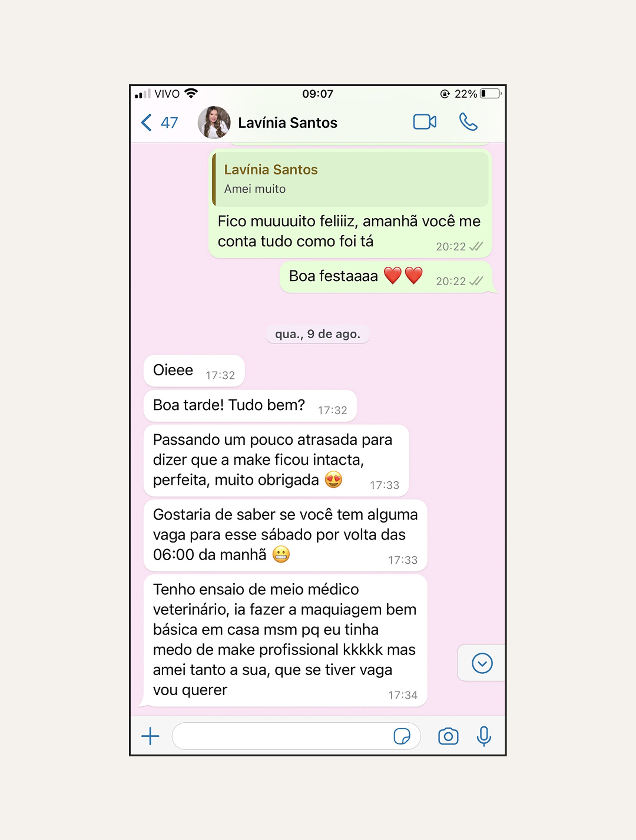The image size is (636, 840).
Task: Start a voice call via the phone icon
Action: coord(468,122)
